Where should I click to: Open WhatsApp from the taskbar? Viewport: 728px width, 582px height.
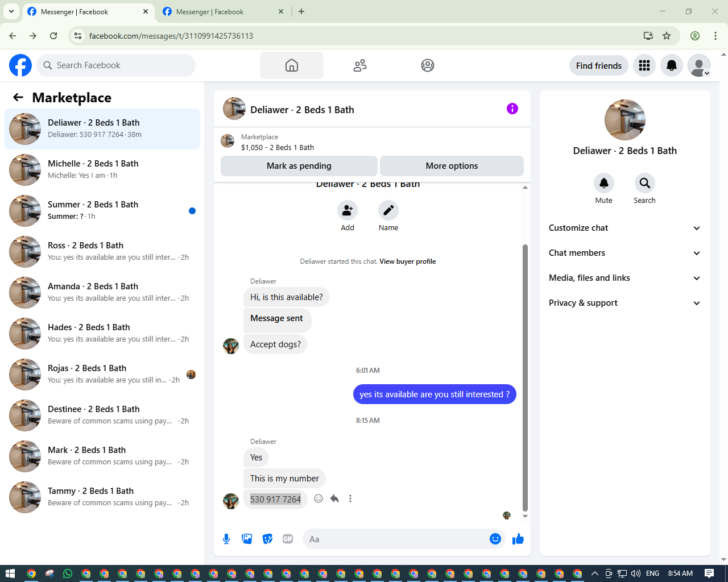point(68,573)
